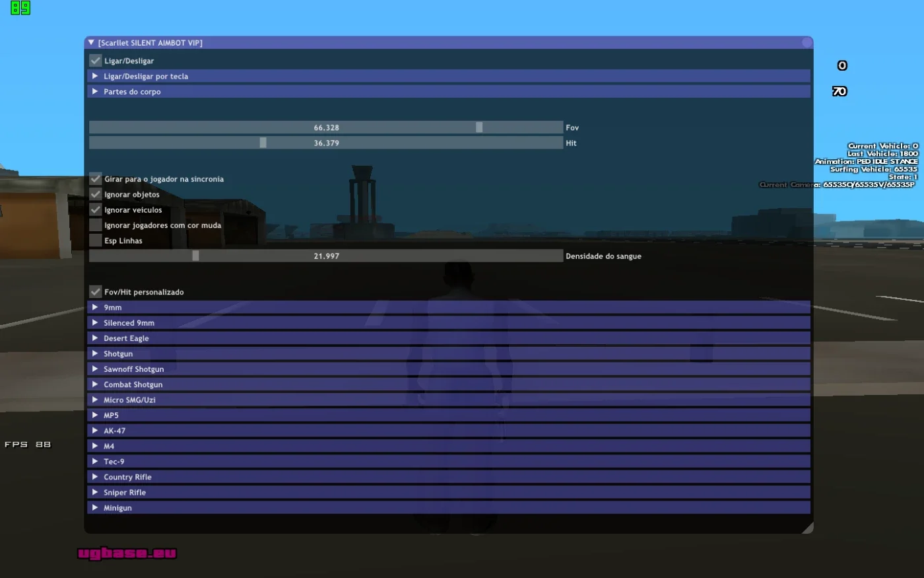Enable Ignorar jogadores com cor muda
The image size is (924, 578).
96,225
